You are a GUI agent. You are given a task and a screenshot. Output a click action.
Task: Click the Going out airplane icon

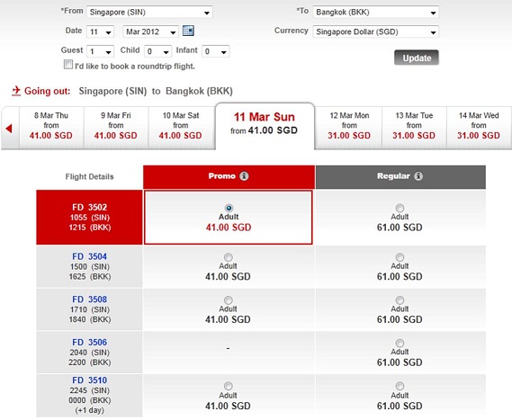pos(16,91)
